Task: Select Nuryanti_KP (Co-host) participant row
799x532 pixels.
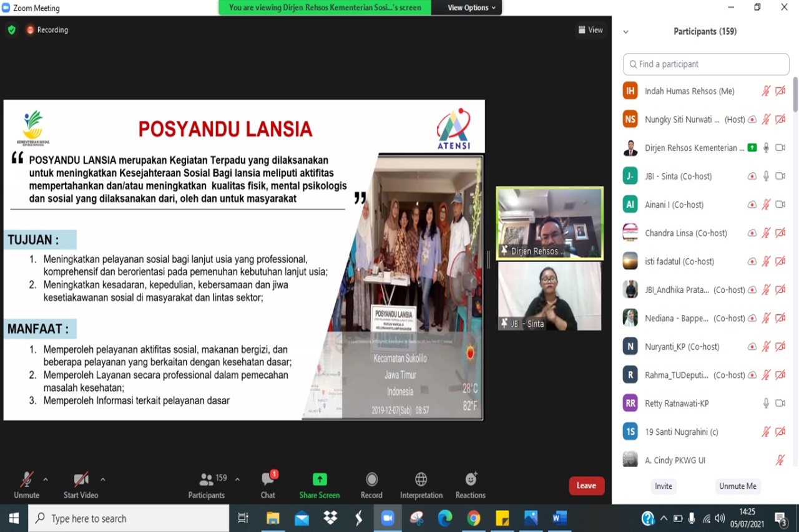Action: coord(704,346)
